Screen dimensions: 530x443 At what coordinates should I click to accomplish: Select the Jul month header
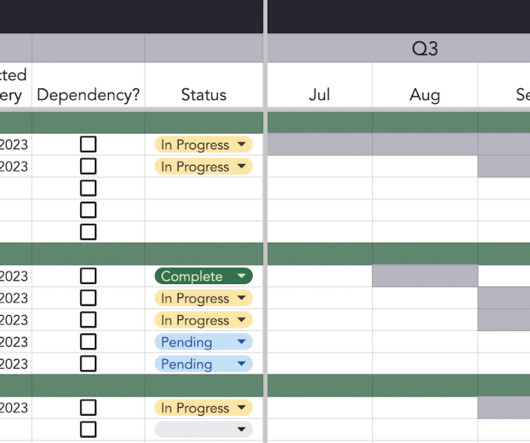tap(320, 95)
